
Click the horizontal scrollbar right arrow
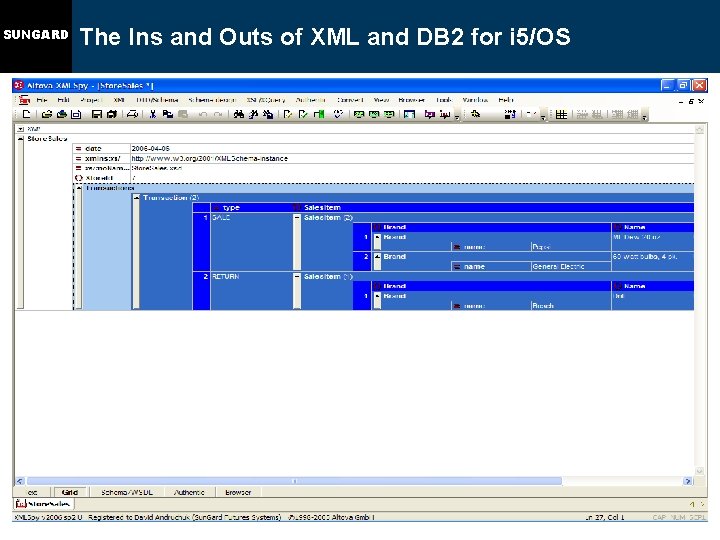click(x=687, y=481)
